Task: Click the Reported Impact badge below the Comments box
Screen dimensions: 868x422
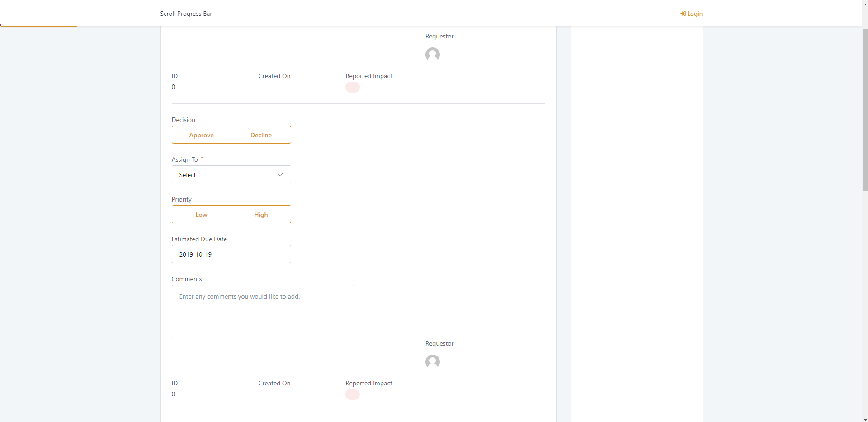Action: pyautogui.click(x=353, y=394)
